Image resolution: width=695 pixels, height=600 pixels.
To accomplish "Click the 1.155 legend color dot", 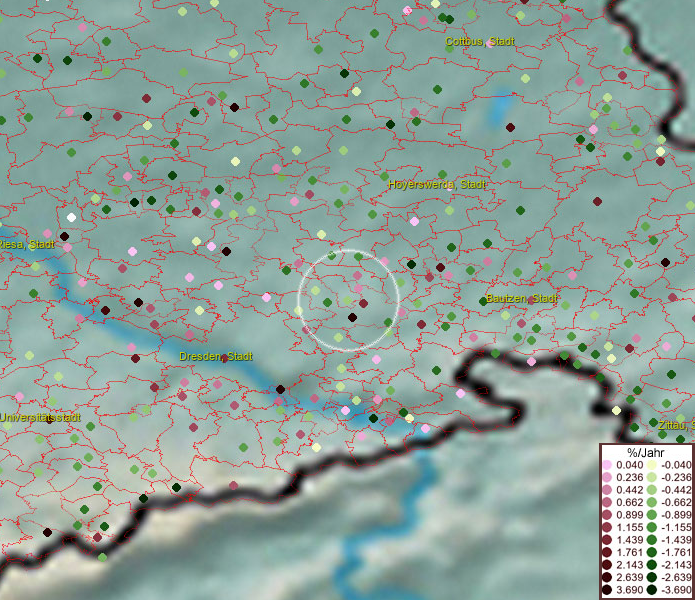I will (x=607, y=525).
